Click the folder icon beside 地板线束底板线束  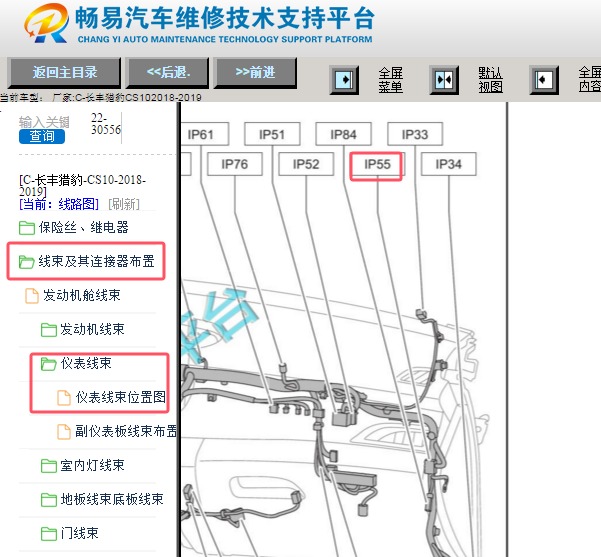(x=49, y=500)
